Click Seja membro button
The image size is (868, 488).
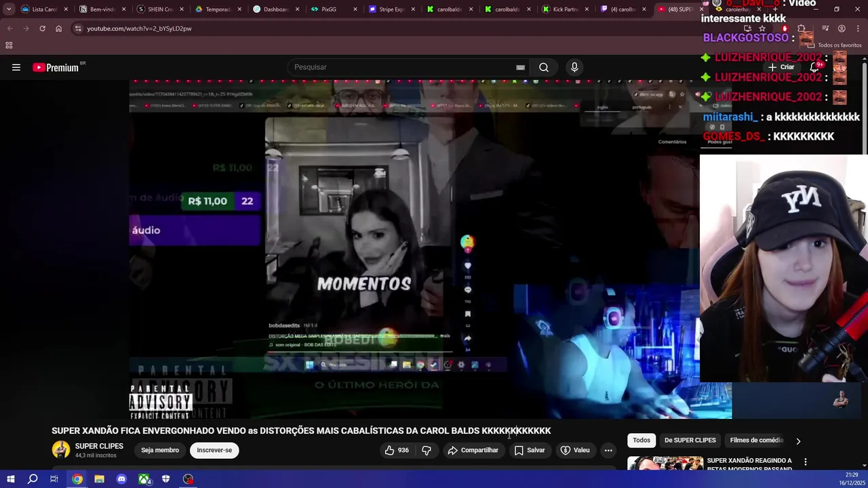(x=160, y=450)
